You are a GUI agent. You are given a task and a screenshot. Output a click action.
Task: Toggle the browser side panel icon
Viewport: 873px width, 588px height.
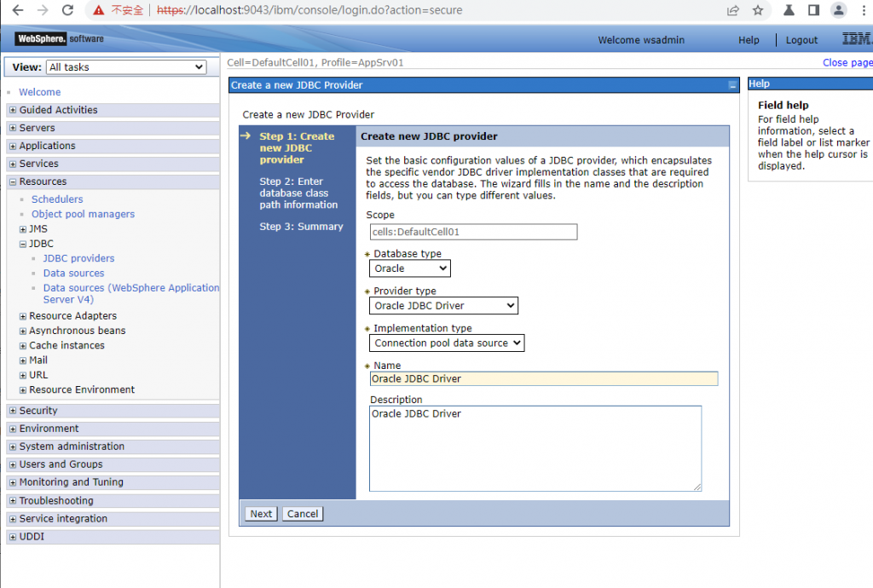click(x=813, y=10)
